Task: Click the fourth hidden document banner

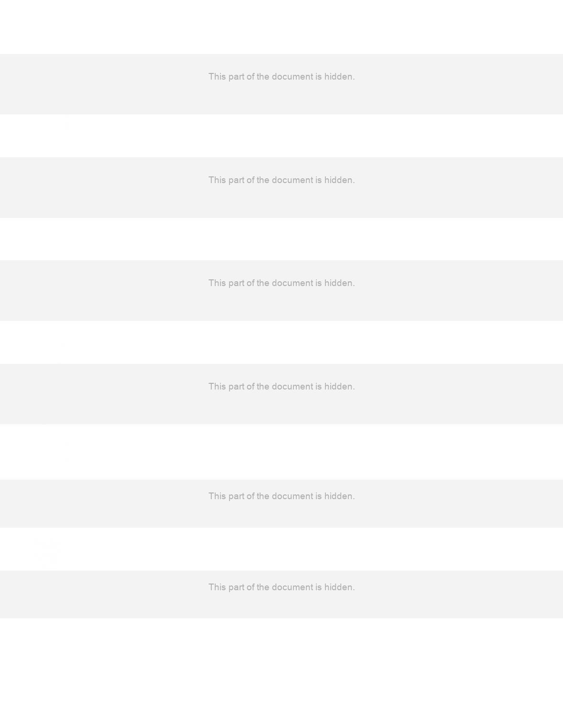Action: [x=281, y=394]
